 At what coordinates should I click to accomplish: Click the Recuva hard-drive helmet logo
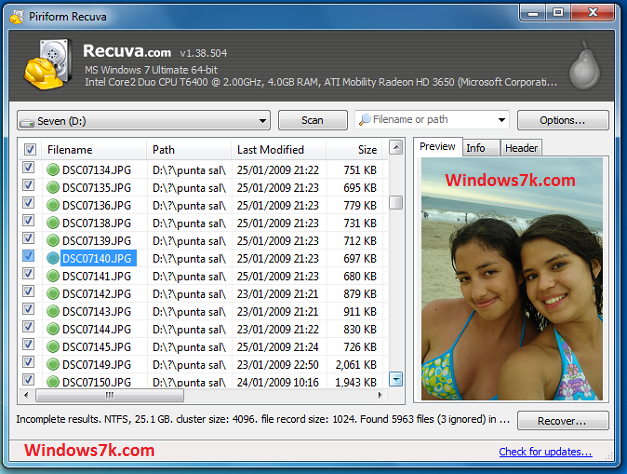(48, 64)
